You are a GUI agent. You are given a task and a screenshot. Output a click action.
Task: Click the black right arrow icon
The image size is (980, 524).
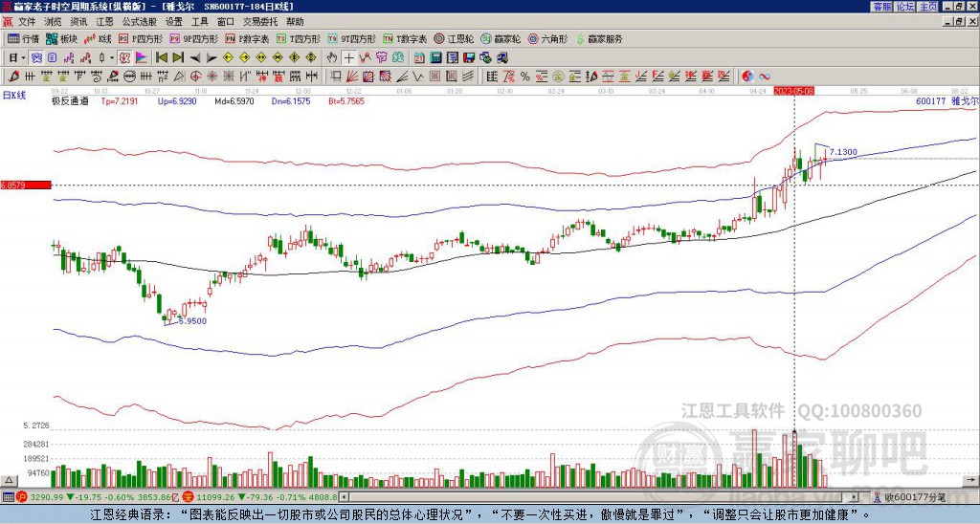[212, 58]
